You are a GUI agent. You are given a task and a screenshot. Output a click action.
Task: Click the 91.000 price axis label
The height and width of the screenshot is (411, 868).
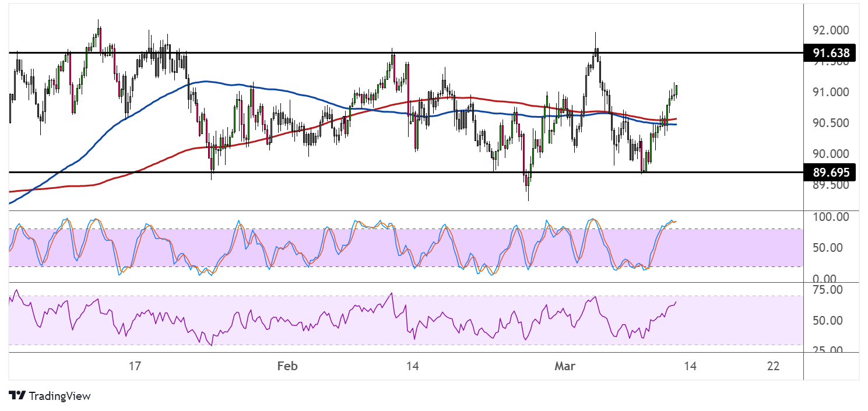[x=830, y=92]
